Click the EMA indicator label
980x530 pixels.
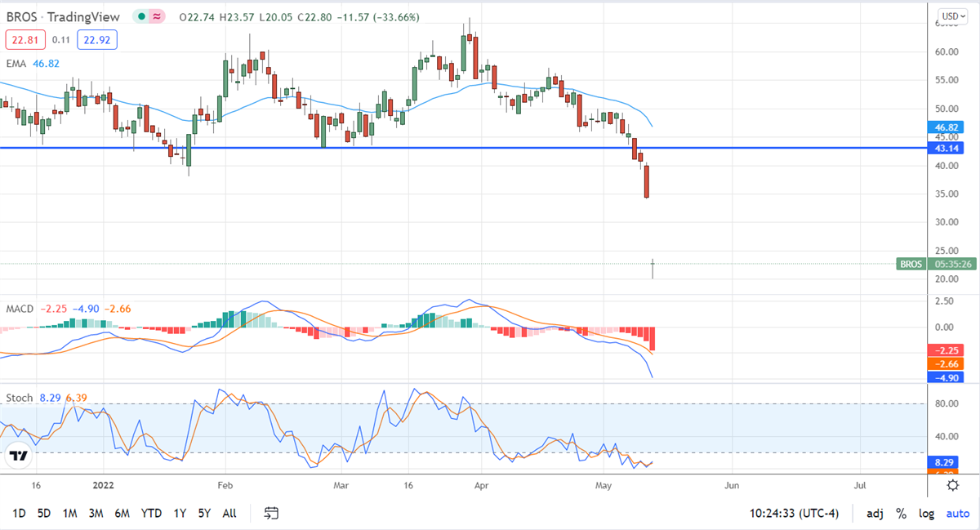18,63
